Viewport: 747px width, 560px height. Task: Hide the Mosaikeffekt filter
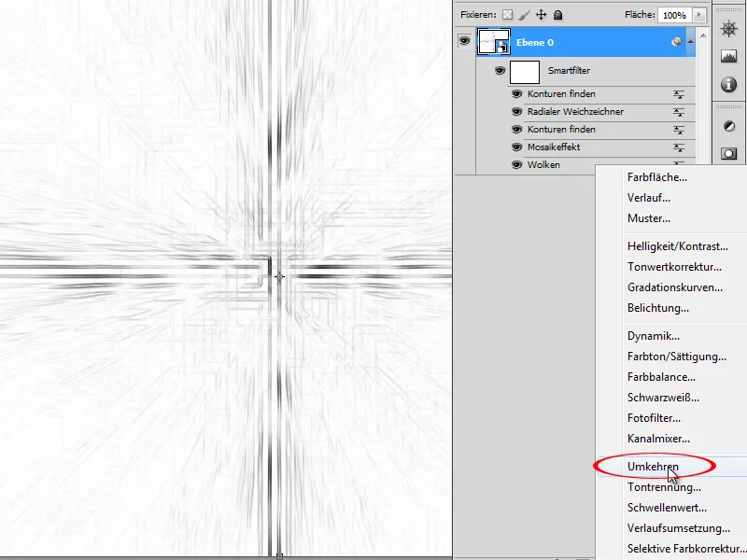[517, 147]
